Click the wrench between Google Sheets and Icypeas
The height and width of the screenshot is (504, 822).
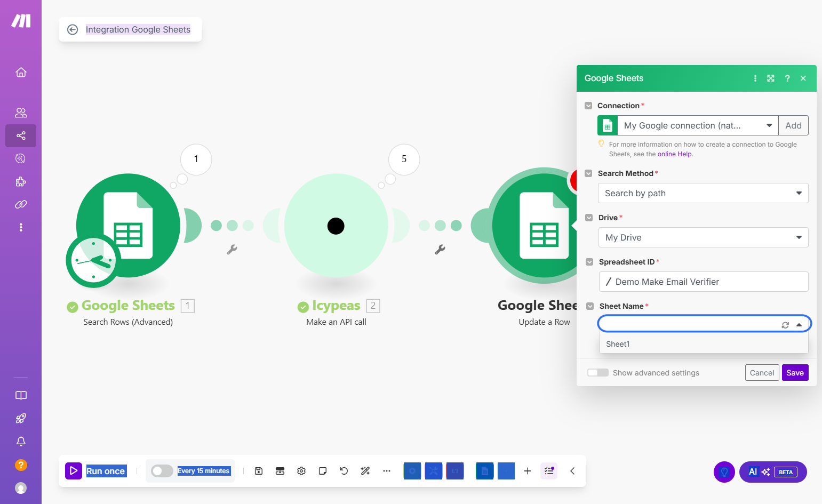click(232, 249)
